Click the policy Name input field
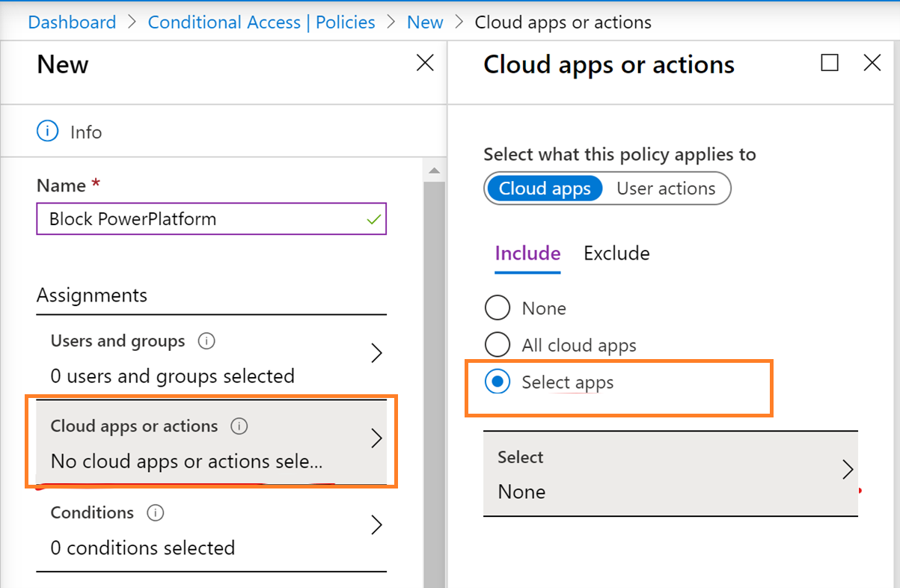900x588 pixels. (x=202, y=219)
